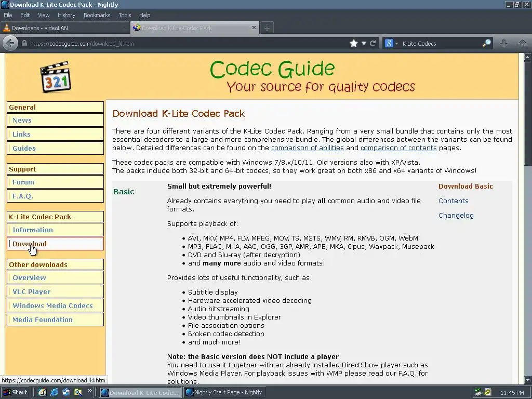Image resolution: width=532 pixels, height=399 pixels.
Task: Switch to the Downloads - VideoLAN tab
Action: click(x=65, y=28)
